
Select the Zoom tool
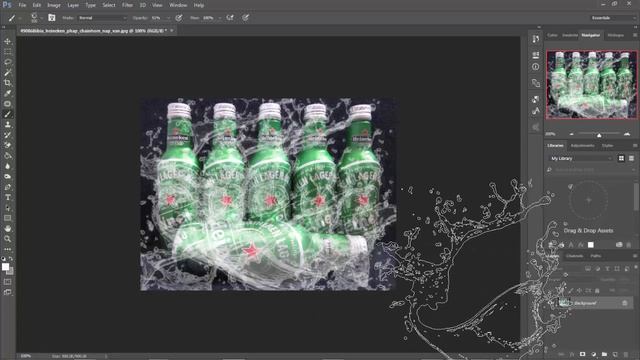(7, 239)
